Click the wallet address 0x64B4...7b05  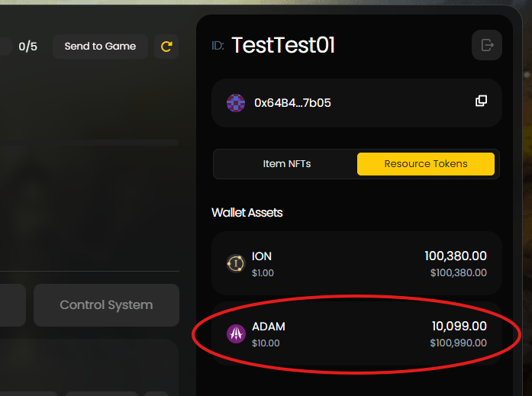292,103
